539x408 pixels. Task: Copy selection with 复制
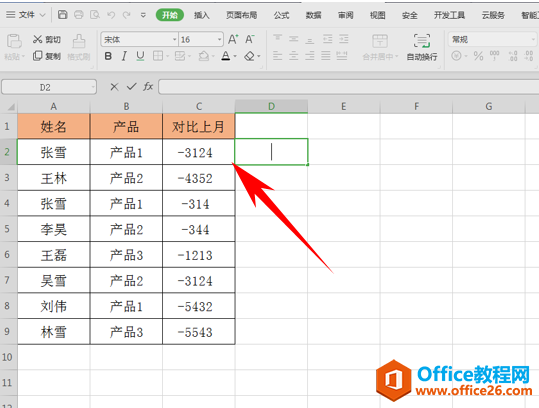click(x=47, y=56)
